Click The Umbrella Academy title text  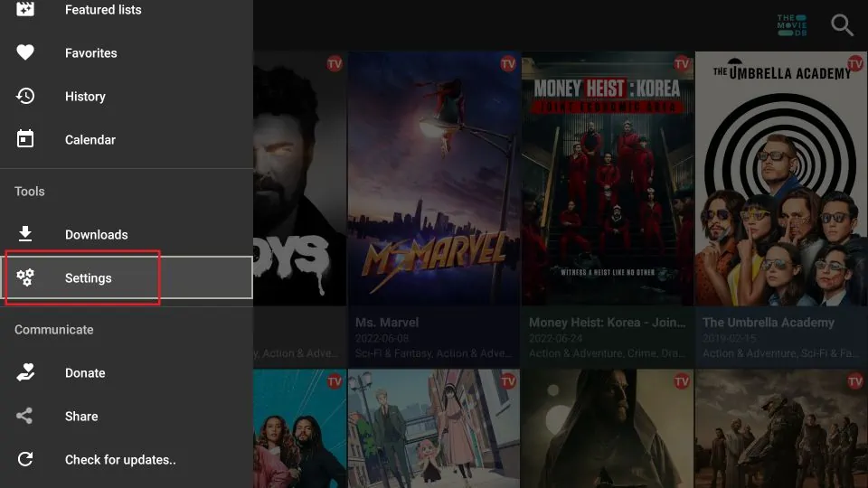click(x=769, y=322)
